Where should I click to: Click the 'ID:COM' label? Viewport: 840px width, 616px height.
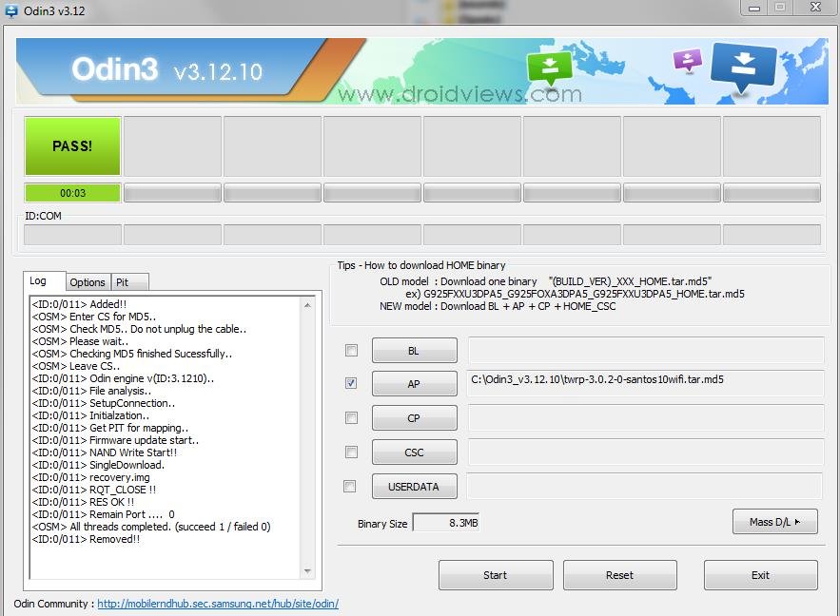click(x=44, y=216)
